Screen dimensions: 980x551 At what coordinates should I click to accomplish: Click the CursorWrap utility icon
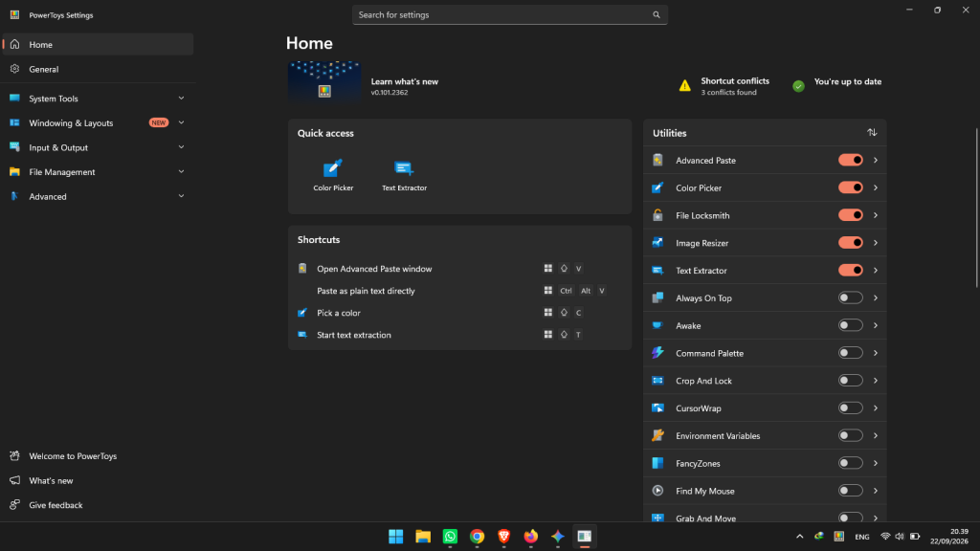point(657,408)
